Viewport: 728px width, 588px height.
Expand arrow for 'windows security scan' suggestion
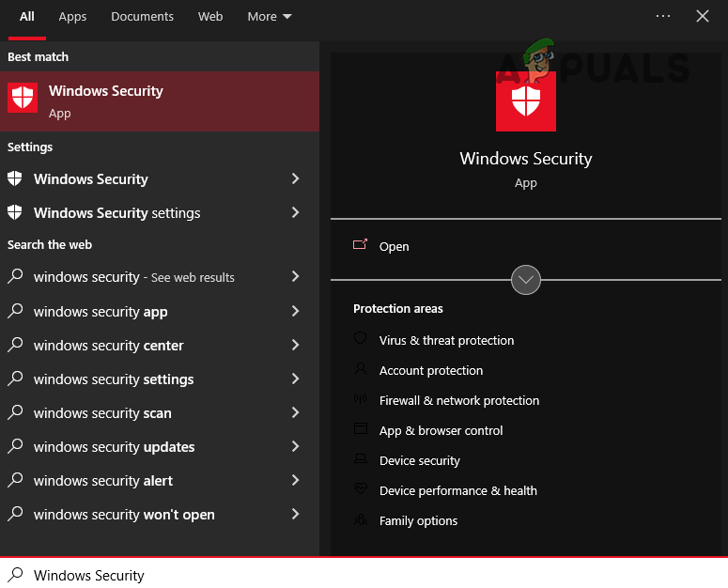(295, 413)
